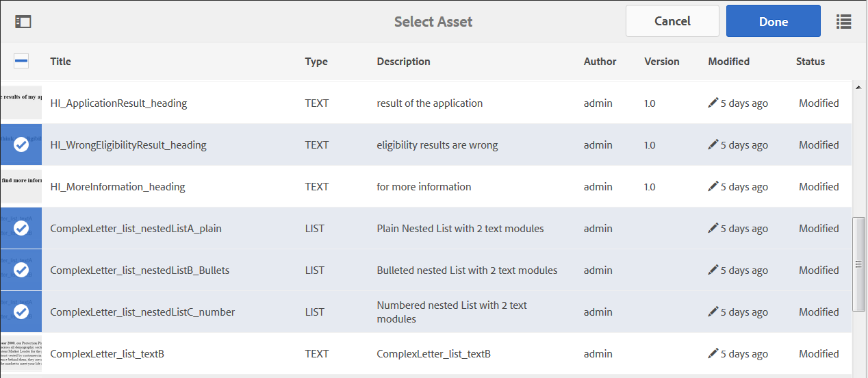Viewport: 868px width, 378px height.
Task: Toggle the select-all checkbox in header
Action: pos(21,62)
